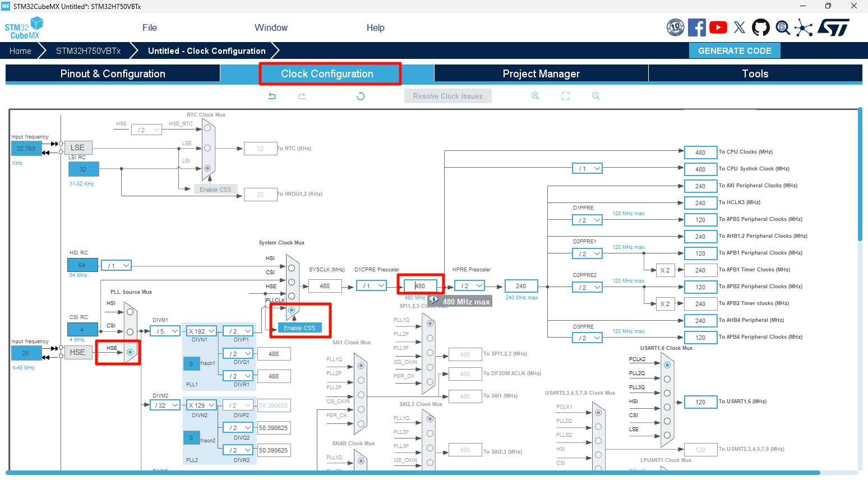Click the HSE oscillator block
Viewport: 868px width, 480px height.
[78, 352]
